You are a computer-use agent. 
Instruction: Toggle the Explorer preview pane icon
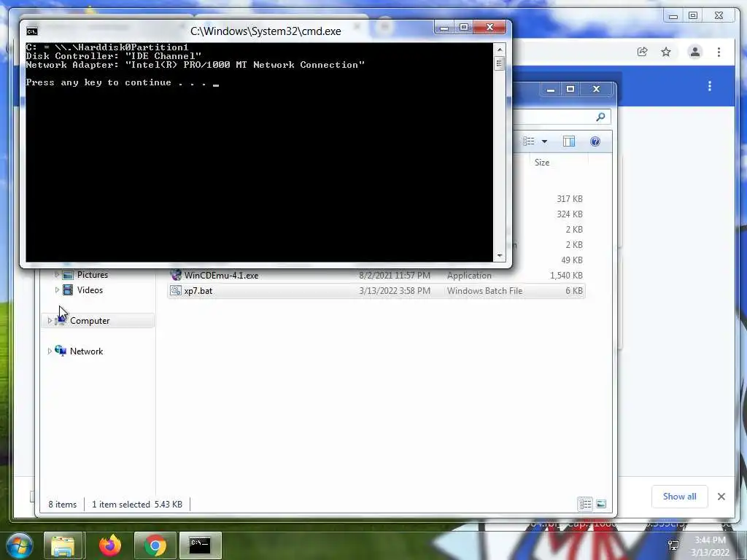(x=569, y=141)
